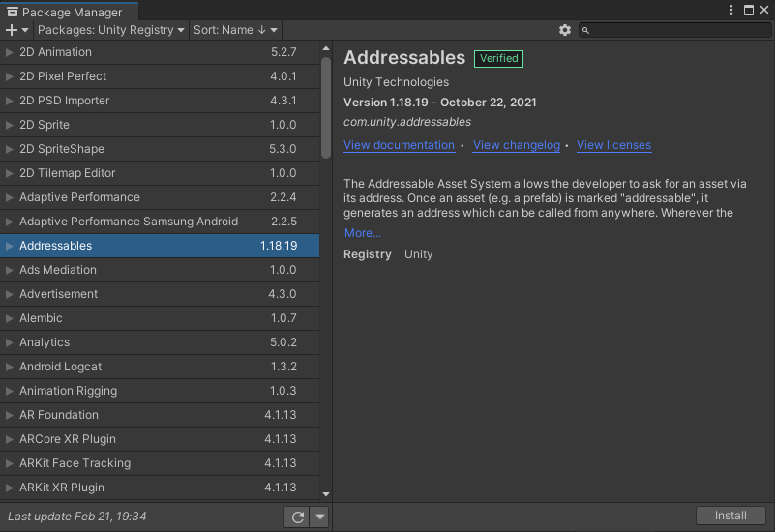Click the Verified badge
Screen dimensions: 775x532
tap(498, 59)
